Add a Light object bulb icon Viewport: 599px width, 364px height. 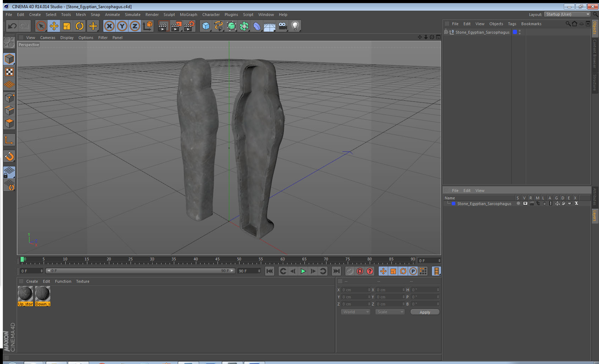pos(295,26)
